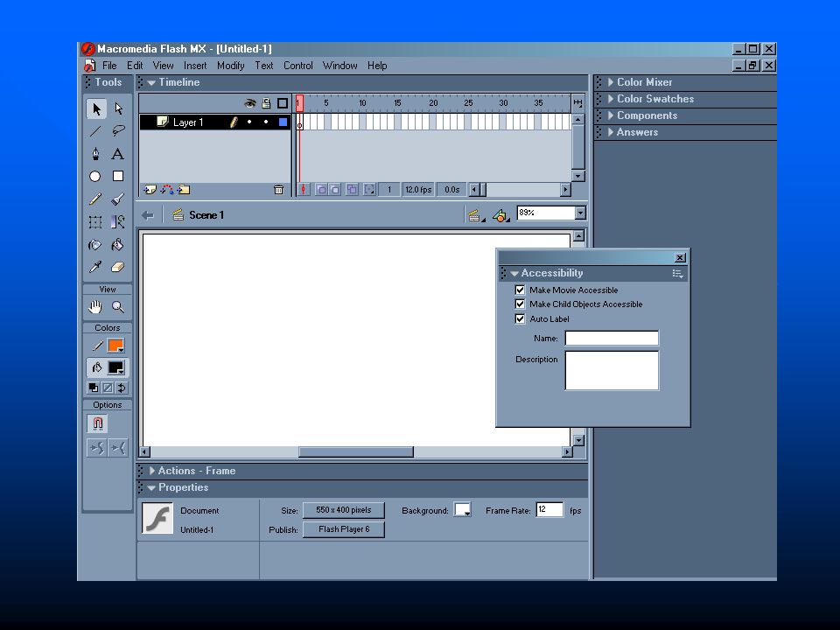Screen dimensions: 840x630
Task: Activate the Pencil tool
Action: 96,199
